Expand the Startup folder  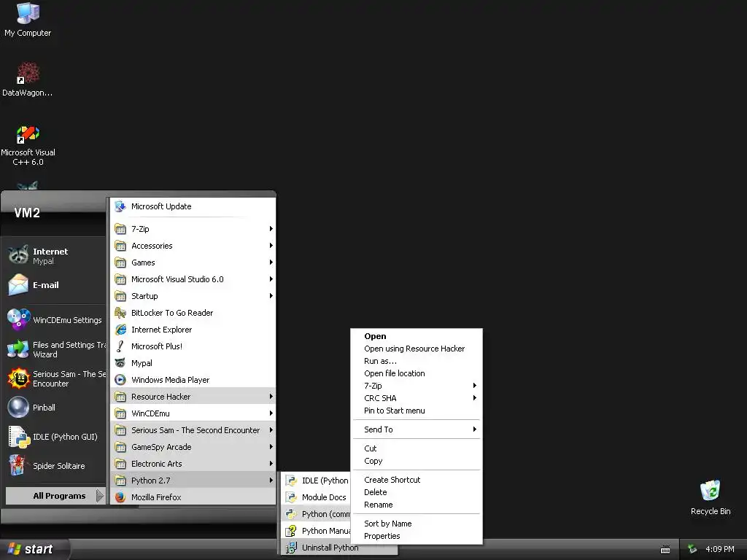pos(193,296)
